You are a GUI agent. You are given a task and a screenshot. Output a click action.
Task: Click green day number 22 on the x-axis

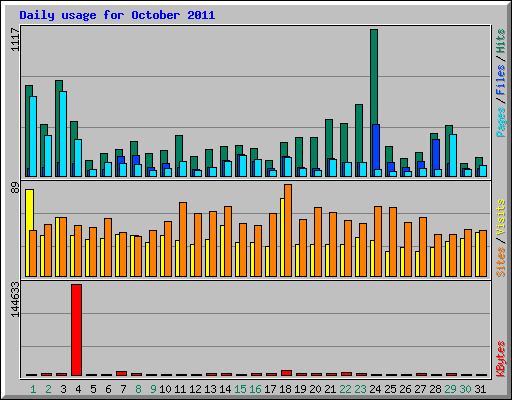345,389
